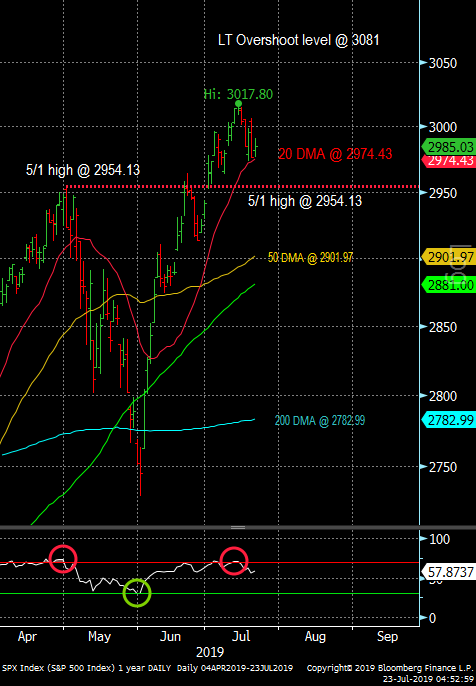Screen dimensions: 476x686
Task: Click the 3050 price axis label
Action: click(443, 63)
